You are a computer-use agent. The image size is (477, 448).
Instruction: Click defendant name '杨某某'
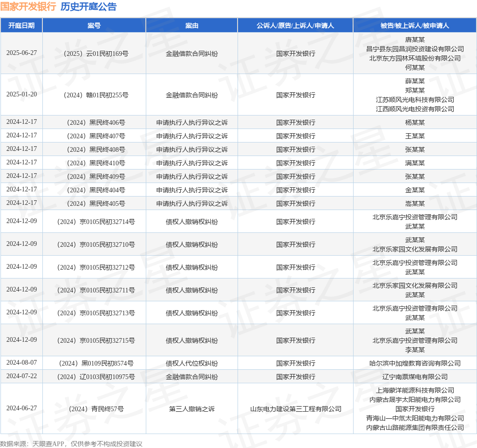pyautogui.click(x=415, y=122)
